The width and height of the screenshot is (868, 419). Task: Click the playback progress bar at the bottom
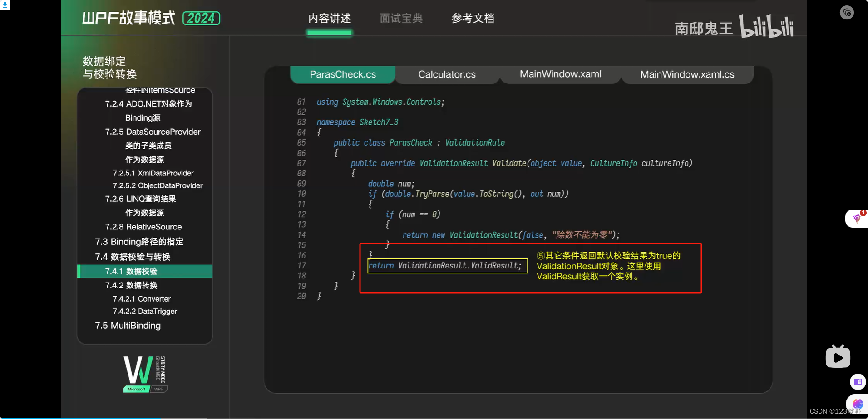(434, 418)
